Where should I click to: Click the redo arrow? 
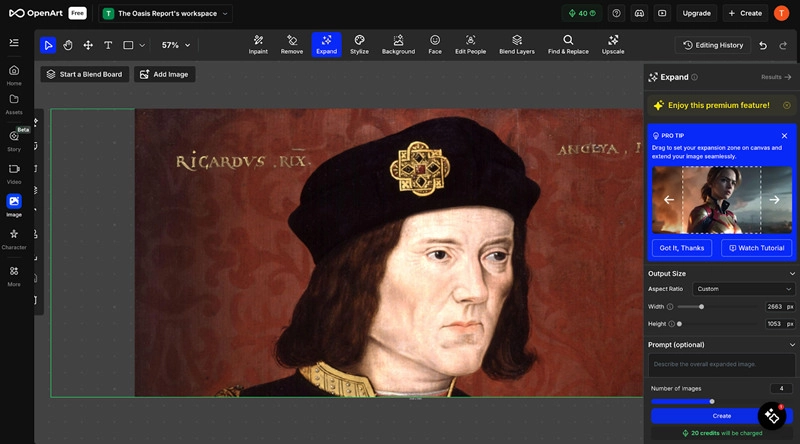pyautogui.click(x=783, y=45)
